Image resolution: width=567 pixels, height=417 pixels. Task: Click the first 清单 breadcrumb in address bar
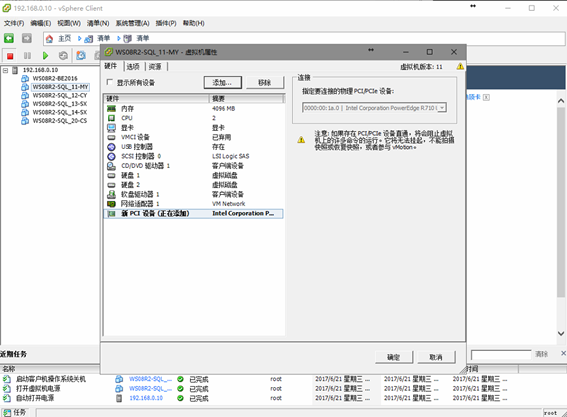click(x=103, y=38)
